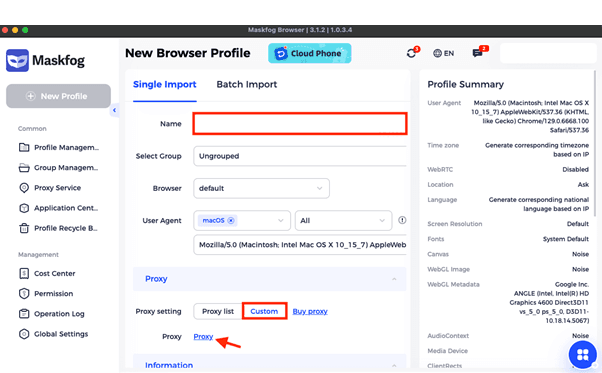Click the Screen Resolution Default value
This screenshot has height=373, width=602.
point(578,224)
